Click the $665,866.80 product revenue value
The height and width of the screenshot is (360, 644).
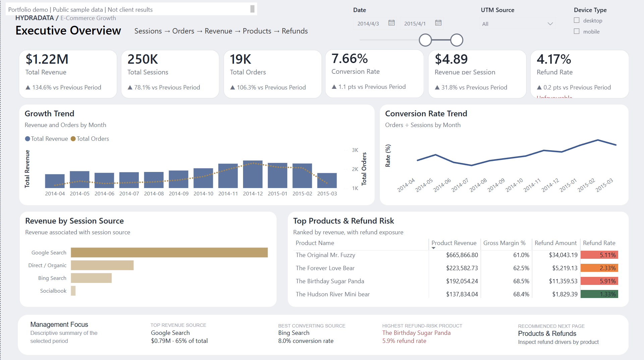click(x=462, y=255)
